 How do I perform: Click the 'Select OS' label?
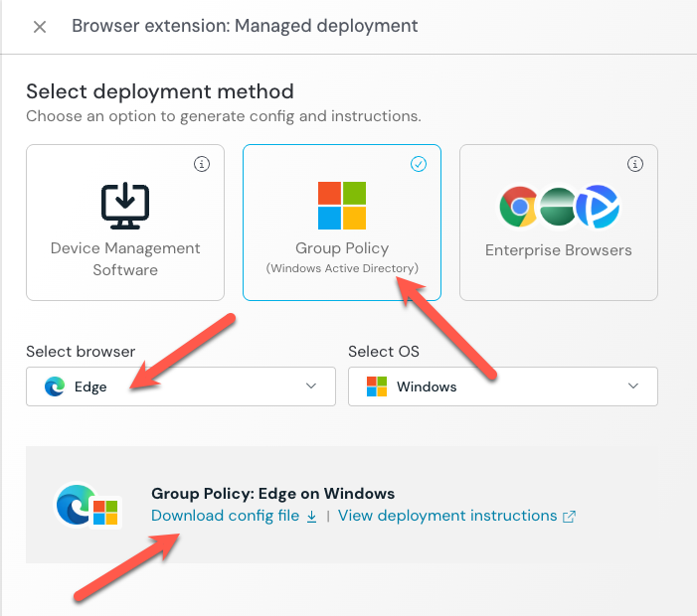(x=384, y=352)
